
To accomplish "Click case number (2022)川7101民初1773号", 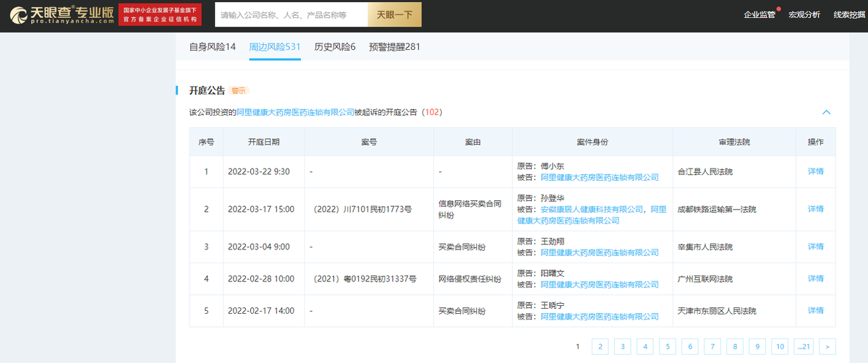I will (361, 209).
